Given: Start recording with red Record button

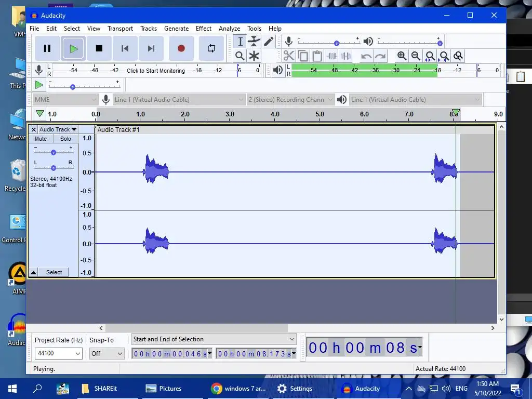Looking at the screenshot, I should [x=181, y=48].
